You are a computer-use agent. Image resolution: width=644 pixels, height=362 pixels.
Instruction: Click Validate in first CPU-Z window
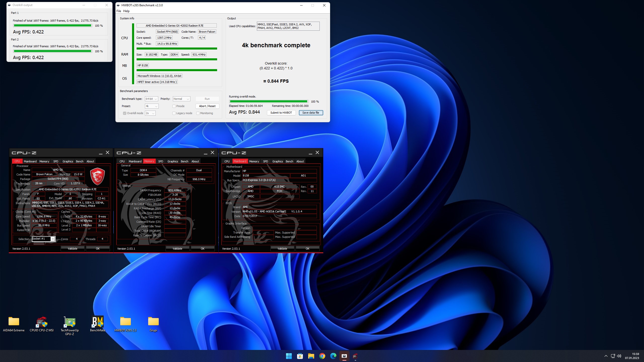tap(72, 249)
